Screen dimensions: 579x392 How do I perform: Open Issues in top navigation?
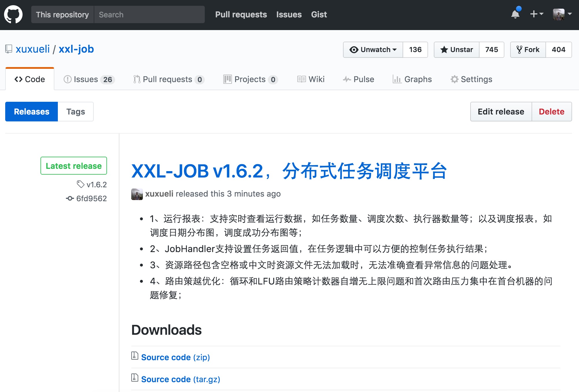[x=289, y=14]
